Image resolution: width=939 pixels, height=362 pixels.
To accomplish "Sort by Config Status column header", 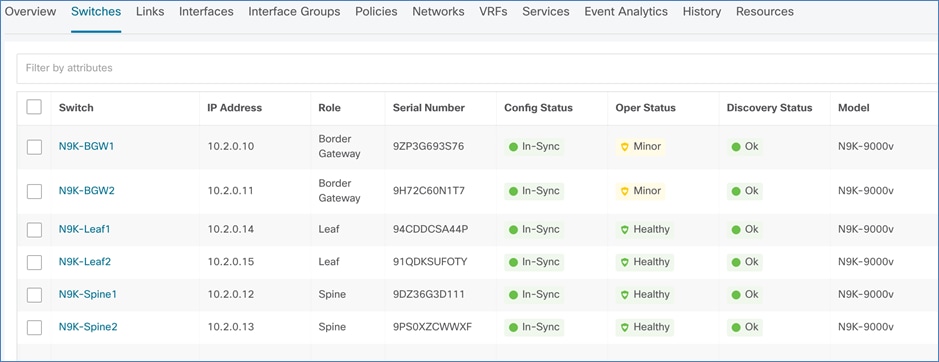I will (x=538, y=108).
